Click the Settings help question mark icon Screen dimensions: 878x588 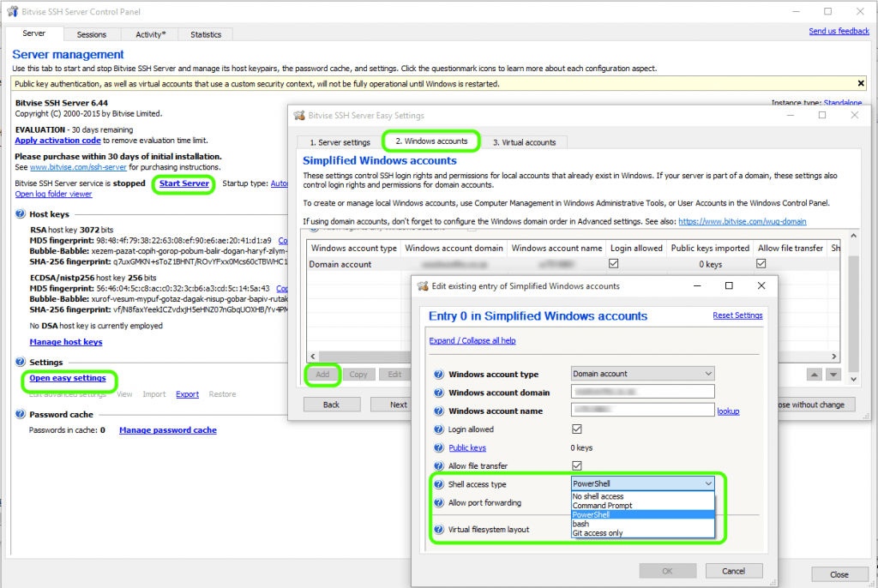tap(21, 362)
